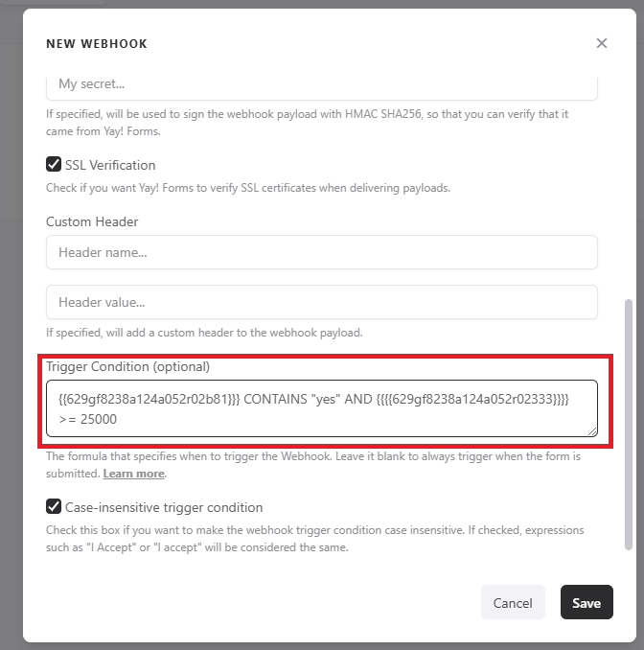This screenshot has width=644, height=650.
Task: Uncheck the SSL Verification checkbox
Action: (x=54, y=164)
